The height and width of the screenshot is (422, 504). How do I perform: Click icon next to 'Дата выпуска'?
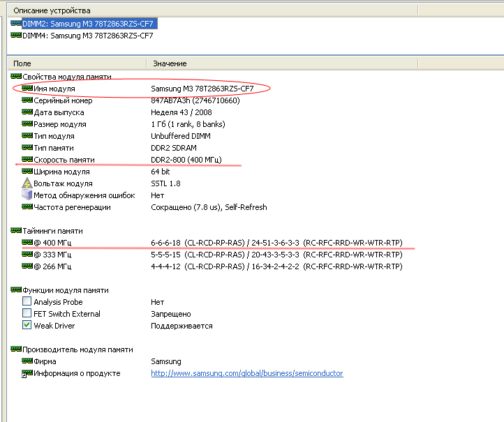(27, 112)
